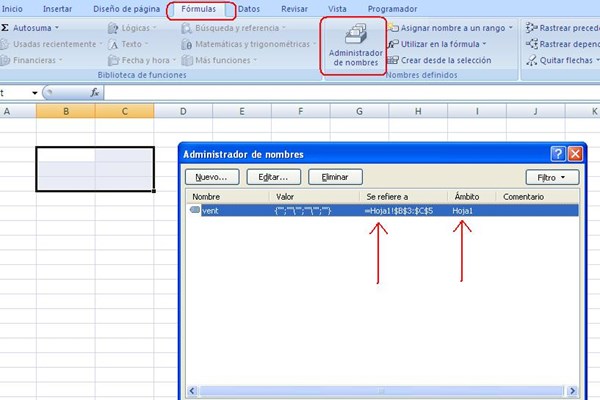The height and width of the screenshot is (400, 600).
Task: Select column D header
Action: (x=183, y=111)
